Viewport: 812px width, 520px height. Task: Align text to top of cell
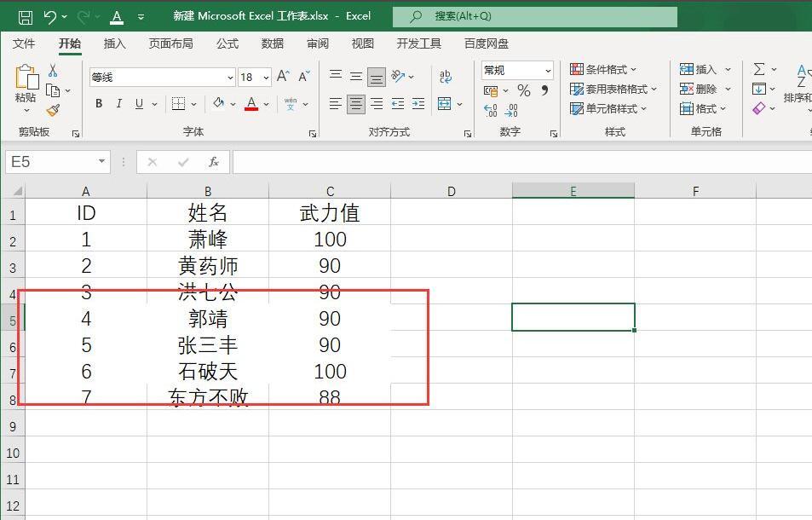pyautogui.click(x=336, y=77)
